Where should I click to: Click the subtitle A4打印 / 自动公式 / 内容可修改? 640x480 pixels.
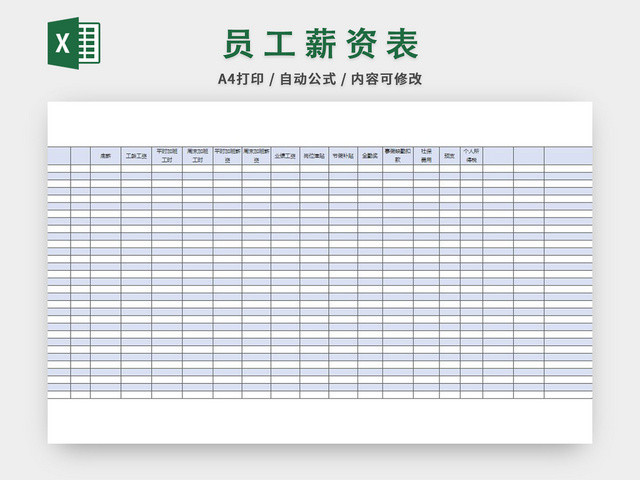[x=320, y=79]
